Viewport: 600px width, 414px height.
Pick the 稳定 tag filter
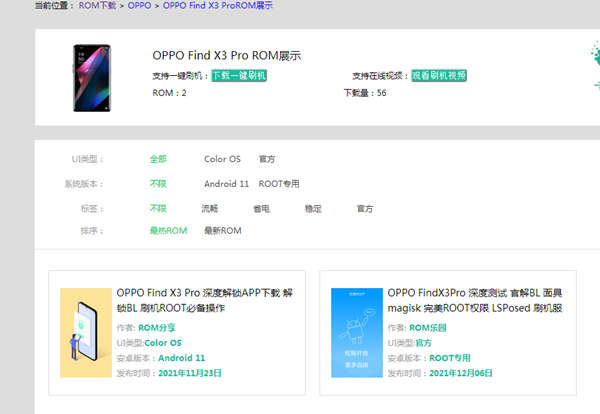click(x=313, y=209)
